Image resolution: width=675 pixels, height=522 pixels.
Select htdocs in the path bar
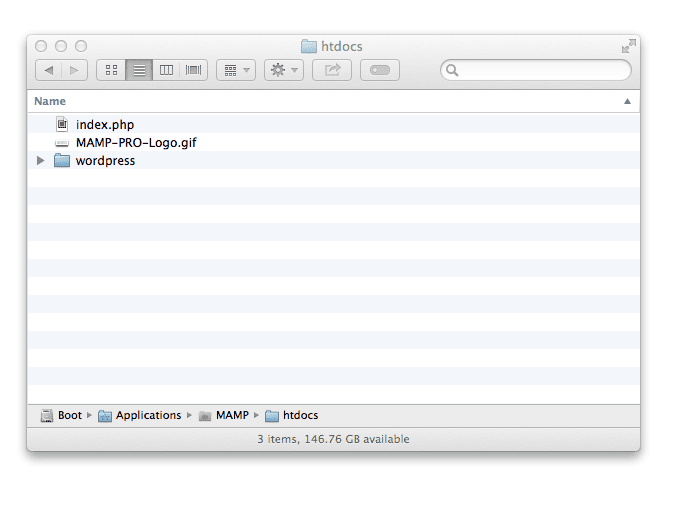click(x=300, y=415)
